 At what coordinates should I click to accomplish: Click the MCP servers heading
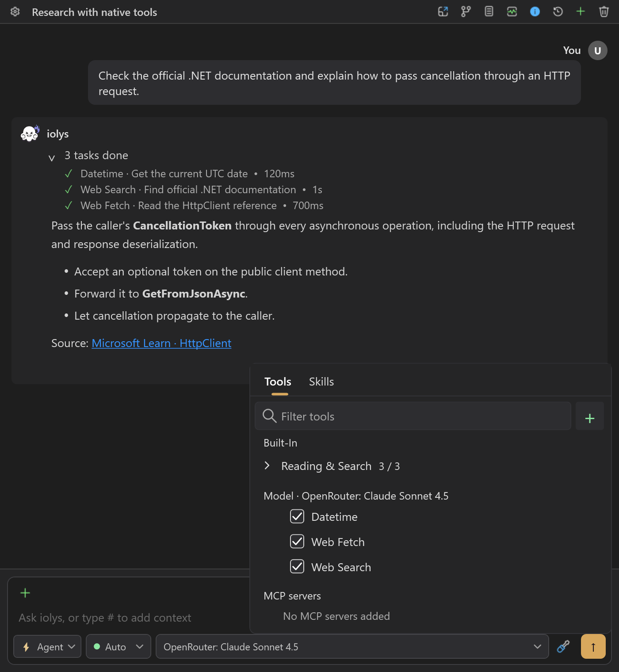[x=292, y=596]
